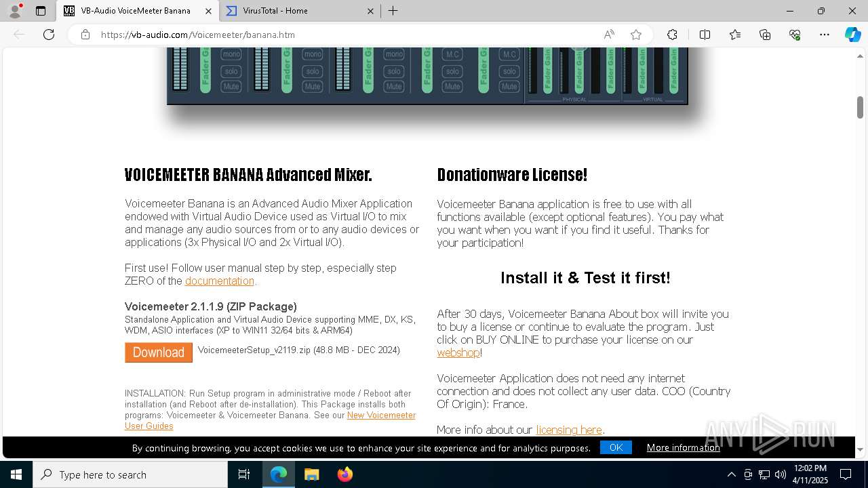The image size is (868, 488).
Task: Close the VirusTotal tab
Action: (x=371, y=11)
